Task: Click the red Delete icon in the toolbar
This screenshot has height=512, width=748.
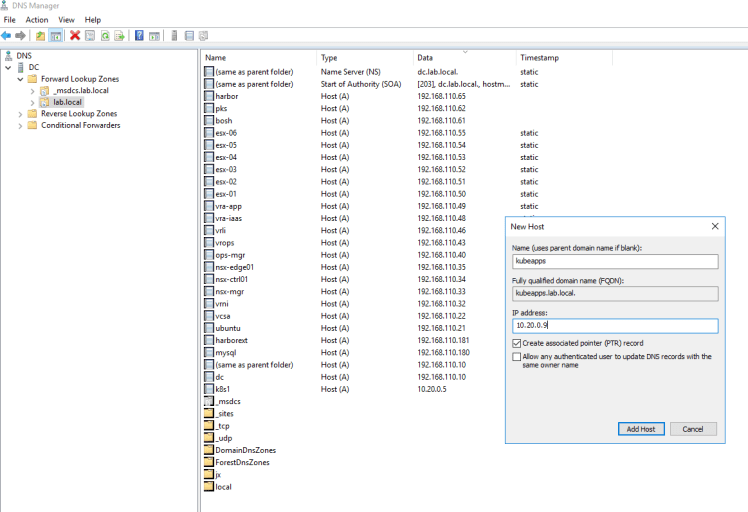Action: click(x=75, y=36)
